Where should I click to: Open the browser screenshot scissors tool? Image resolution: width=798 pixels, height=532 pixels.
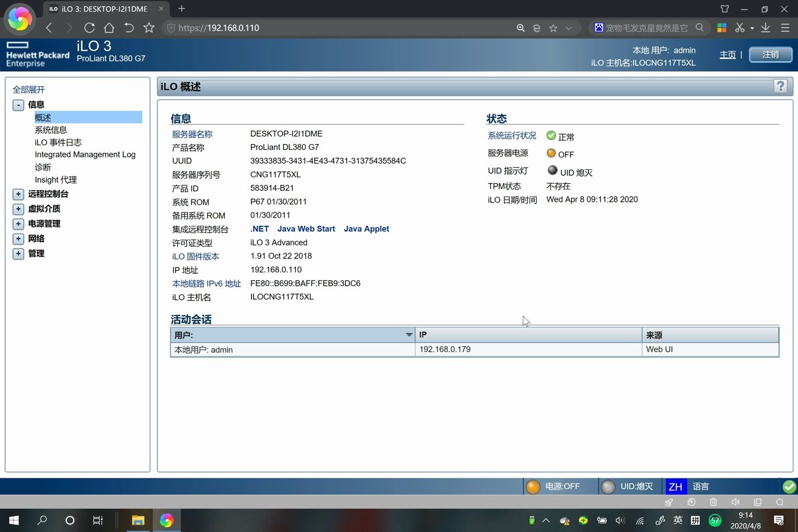click(x=741, y=27)
